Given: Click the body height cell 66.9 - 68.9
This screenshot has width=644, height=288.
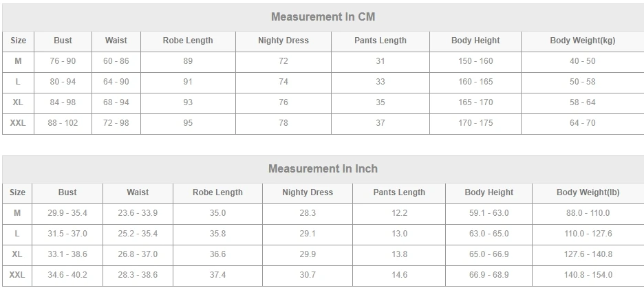Looking at the screenshot, I should pos(489,275).
